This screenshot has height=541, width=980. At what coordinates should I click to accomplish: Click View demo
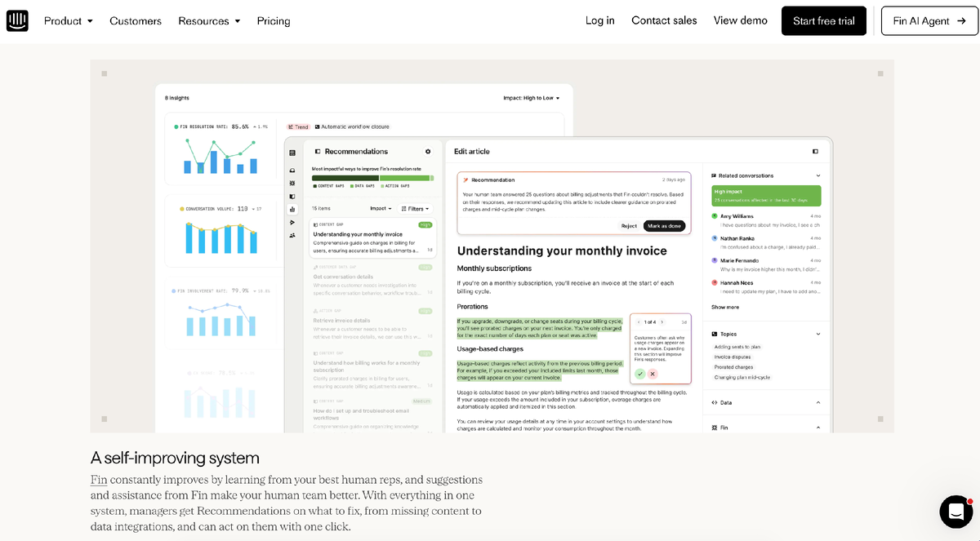pos(741,20)
